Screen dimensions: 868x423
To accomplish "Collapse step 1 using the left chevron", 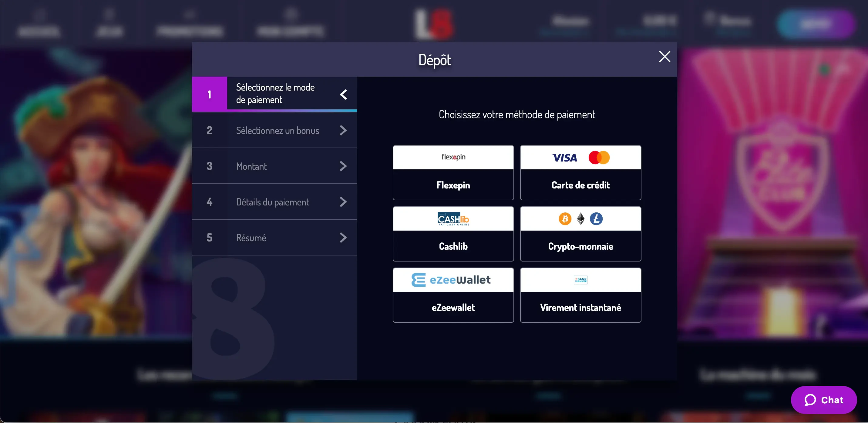I will (343, 94).
